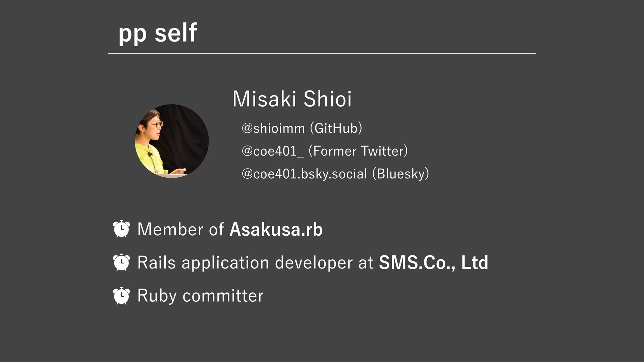644x362 pixels.
Task: Click the alarm clock icon next to Ruby committer
Action: click(121, 296)
